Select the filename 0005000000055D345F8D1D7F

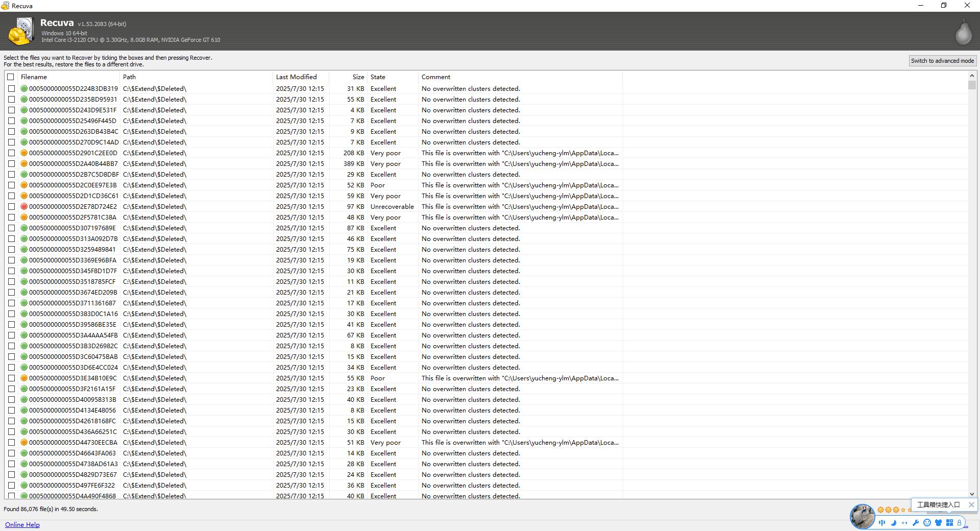tap(73, 271)
